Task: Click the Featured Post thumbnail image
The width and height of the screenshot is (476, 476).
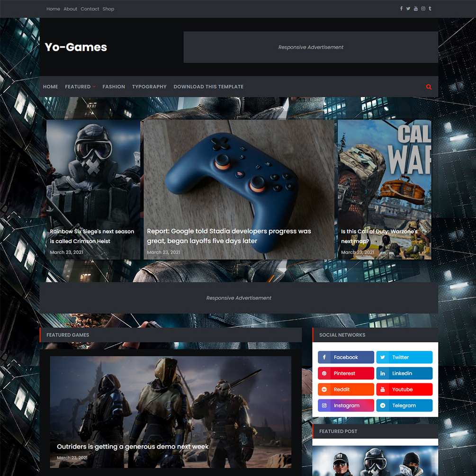Action: [375, 460]
